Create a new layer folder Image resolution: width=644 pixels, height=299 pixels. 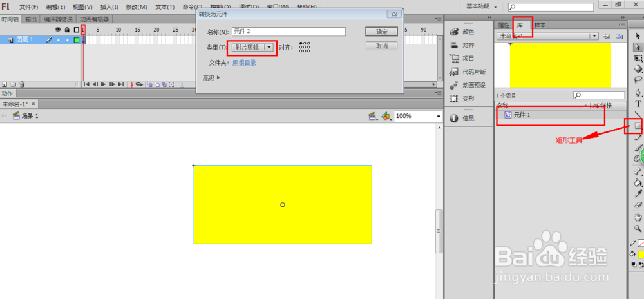pos(13,84)
